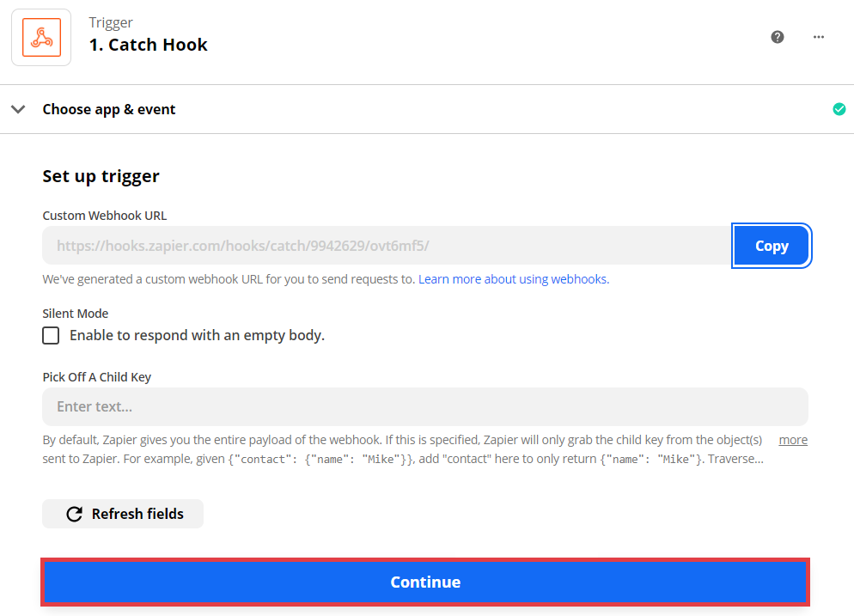Expand description with the 'more' link

pos(793,440)
